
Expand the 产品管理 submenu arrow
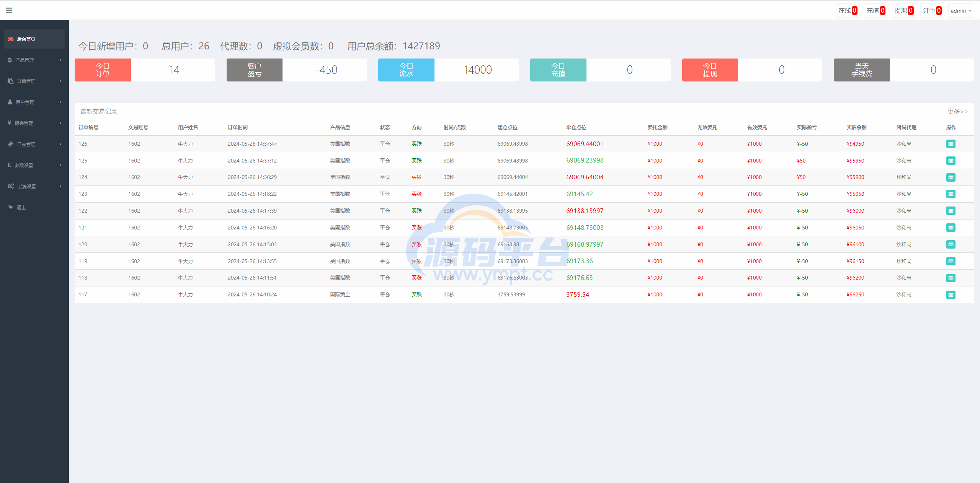point(60,60)
